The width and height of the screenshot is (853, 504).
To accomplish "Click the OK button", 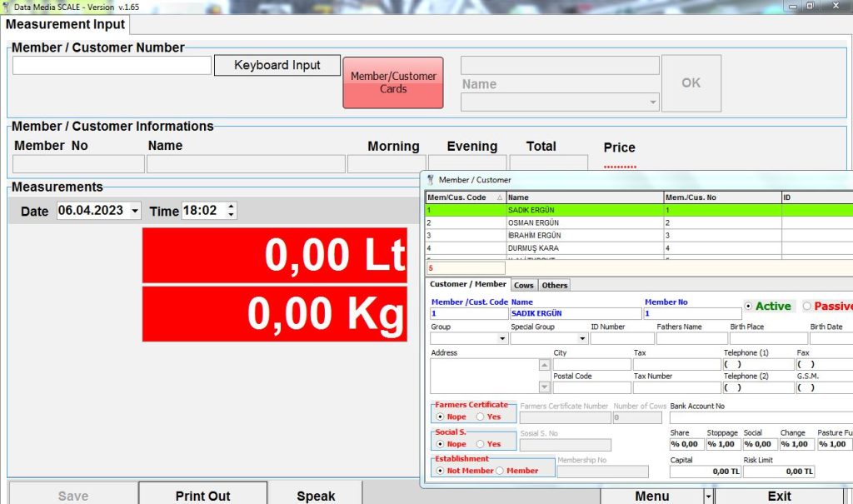I will point(691,83).
